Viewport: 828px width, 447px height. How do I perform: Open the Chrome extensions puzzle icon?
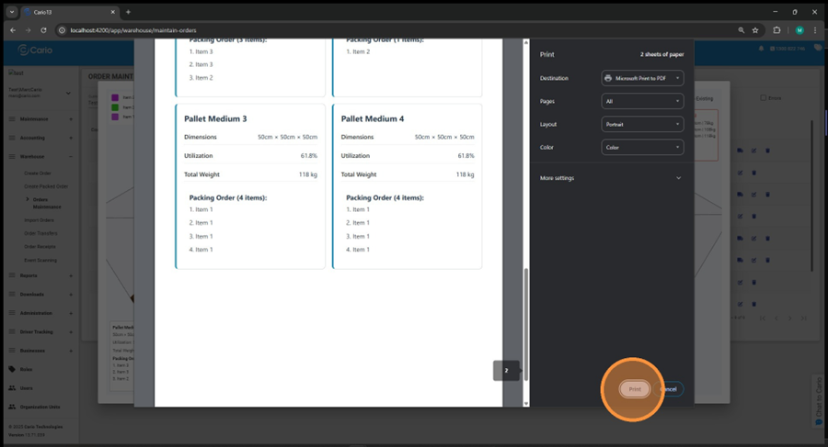[x=777, y=30]
